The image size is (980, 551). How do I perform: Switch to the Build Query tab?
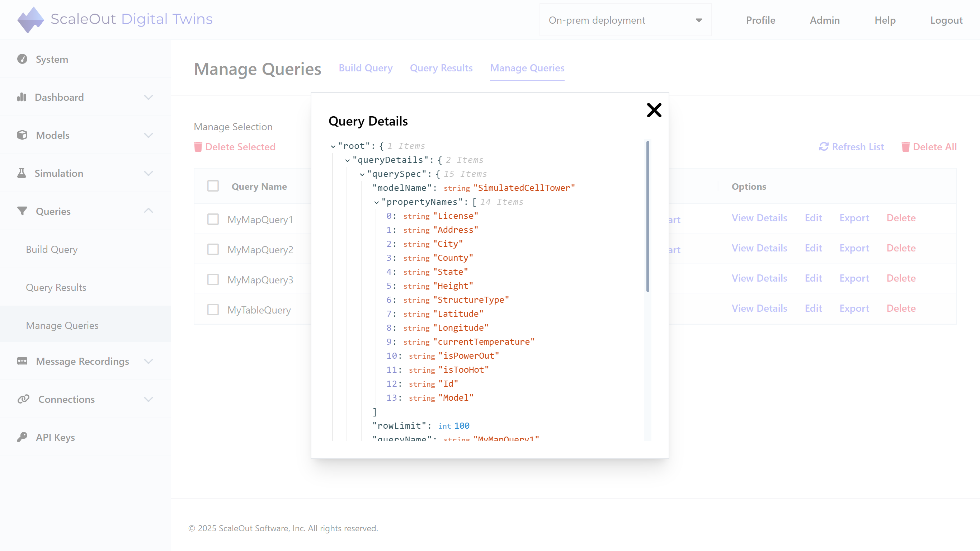tap(366, 68)
